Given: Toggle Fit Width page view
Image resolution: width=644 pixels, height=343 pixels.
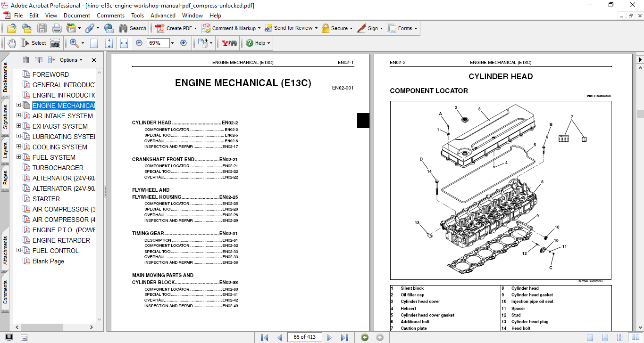Looking at the screenshot, I should tap(124, 43).
